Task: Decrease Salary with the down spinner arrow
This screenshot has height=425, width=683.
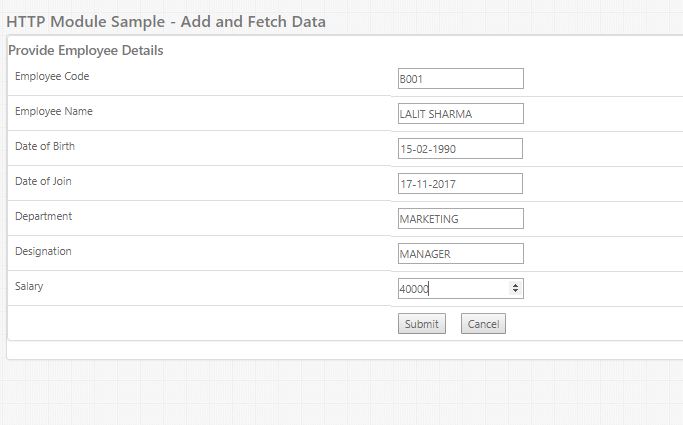Action: pyautogui.click(x=516, y=292)
